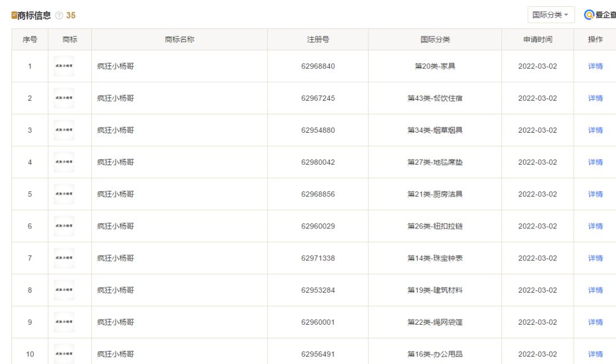This screenshot has width=616, height=364.
Task: View 详情 for 第27类-地毯席垫 trademark
Action: (595, 162)
